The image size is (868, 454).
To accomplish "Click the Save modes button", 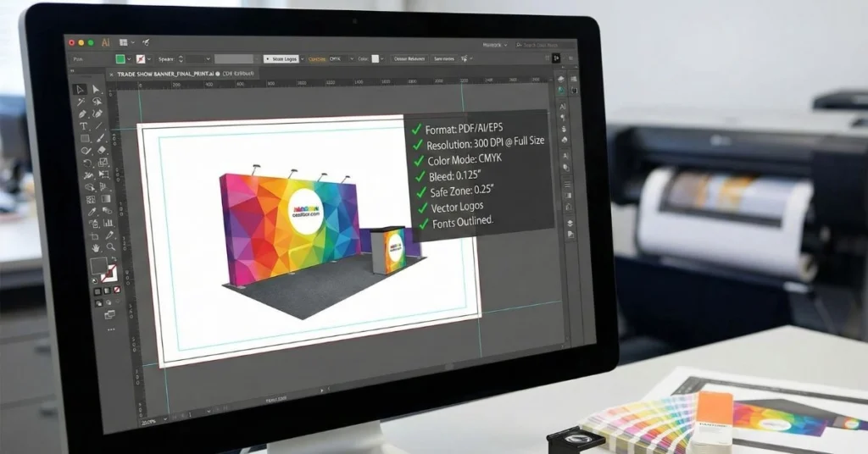I will [444, 58].
